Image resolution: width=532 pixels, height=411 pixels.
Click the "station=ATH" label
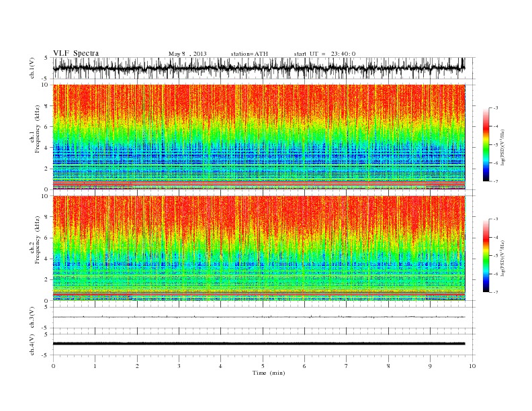coord(249,54)
